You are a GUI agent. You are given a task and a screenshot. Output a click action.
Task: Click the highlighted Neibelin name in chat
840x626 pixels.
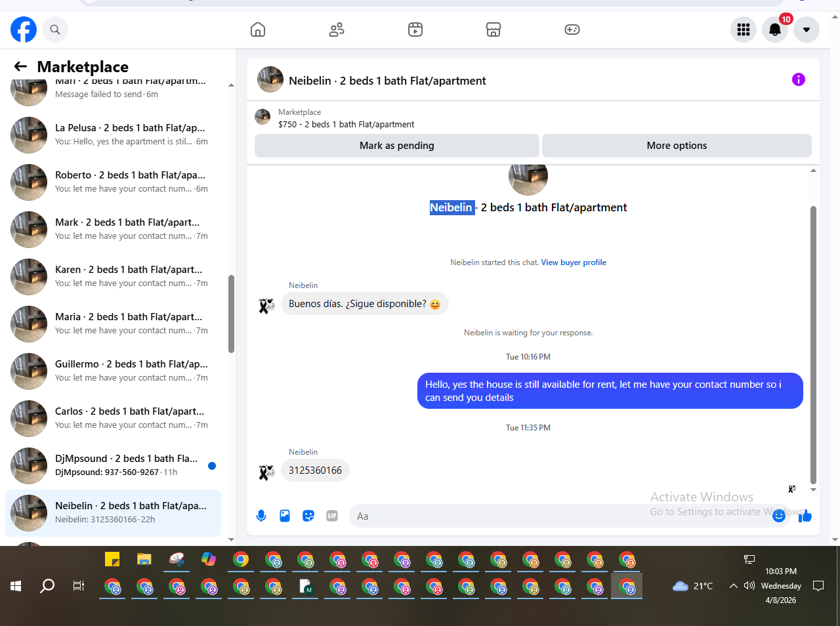click(x=451, y=207)
